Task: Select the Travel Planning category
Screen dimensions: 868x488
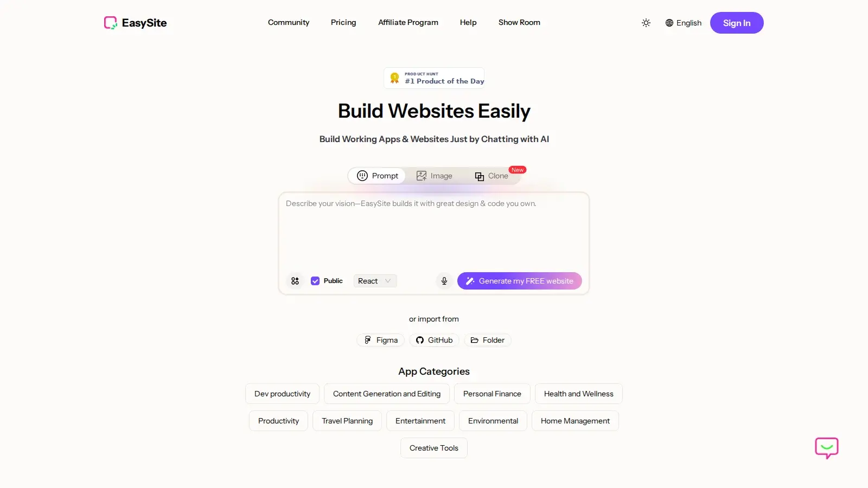Action: (347, 421)
